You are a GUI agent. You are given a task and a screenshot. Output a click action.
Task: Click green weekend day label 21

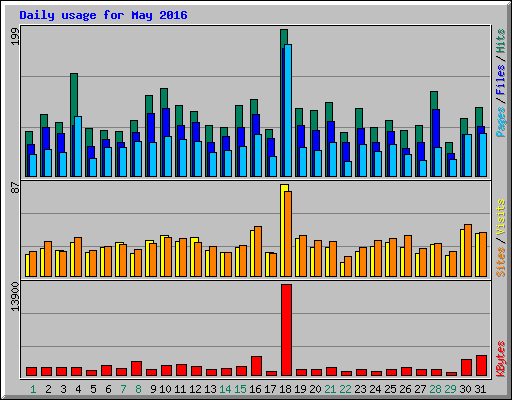[330, 389]
